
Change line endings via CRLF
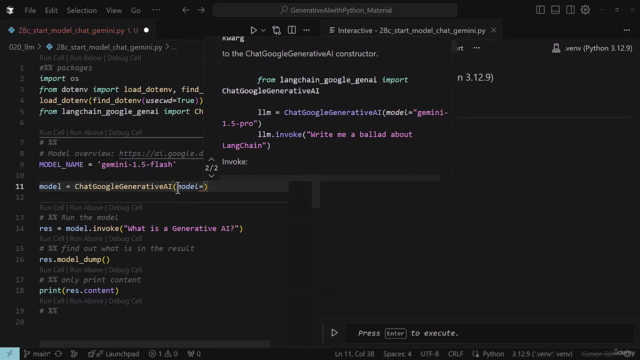click(455, 354)
